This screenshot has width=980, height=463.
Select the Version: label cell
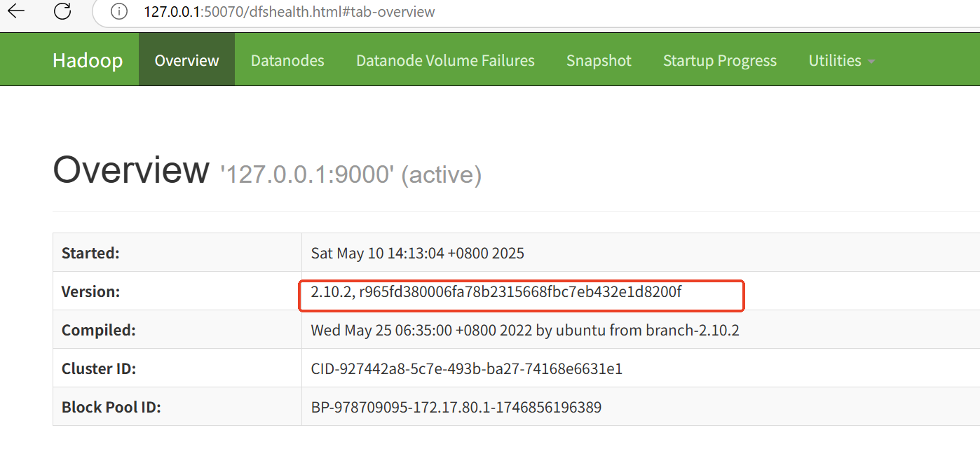pyautogui.click(x=177, y=291)
